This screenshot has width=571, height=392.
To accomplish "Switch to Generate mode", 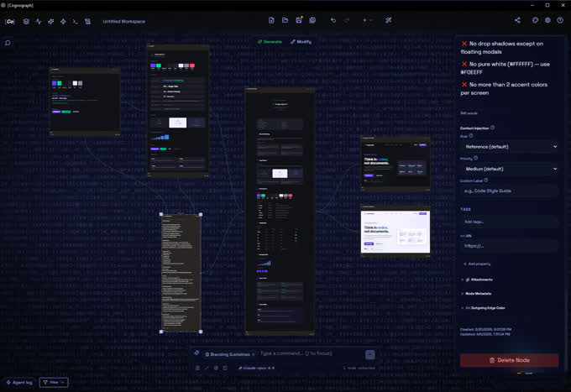I will [270, 42].
